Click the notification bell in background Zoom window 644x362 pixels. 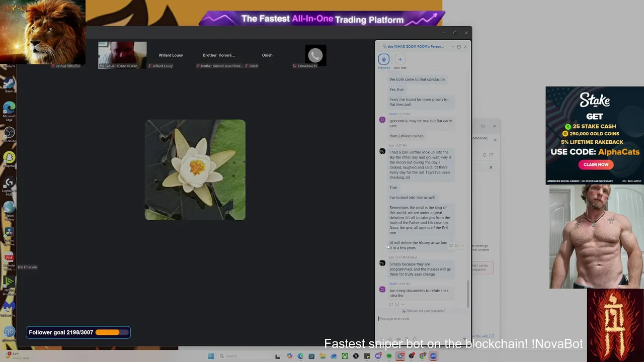tap(485, 155)
